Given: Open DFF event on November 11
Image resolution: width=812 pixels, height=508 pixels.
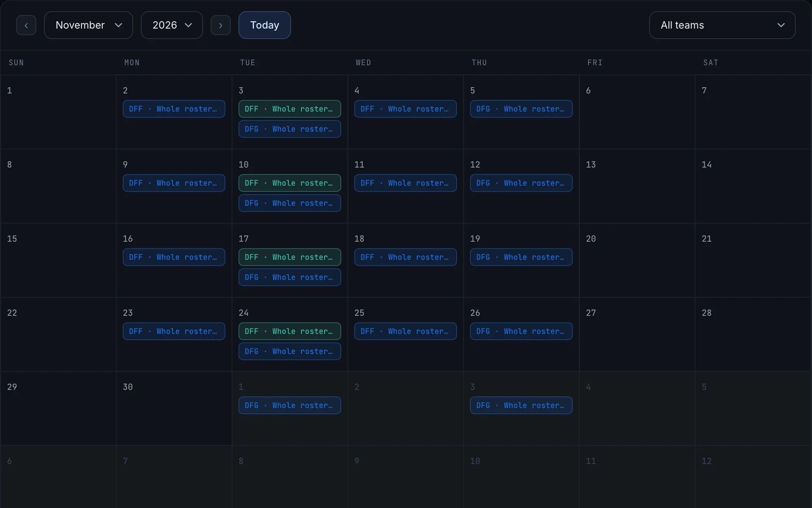Looking at the screenshot, I should tap(406, 183).
